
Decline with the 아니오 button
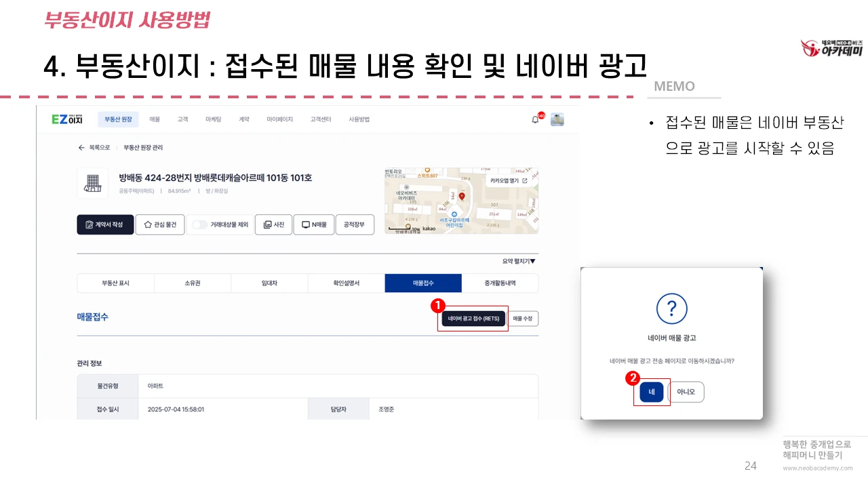coord(686,392)
